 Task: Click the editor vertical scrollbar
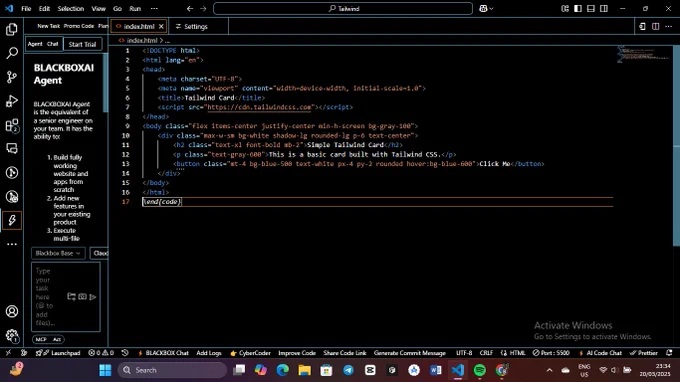676,145
